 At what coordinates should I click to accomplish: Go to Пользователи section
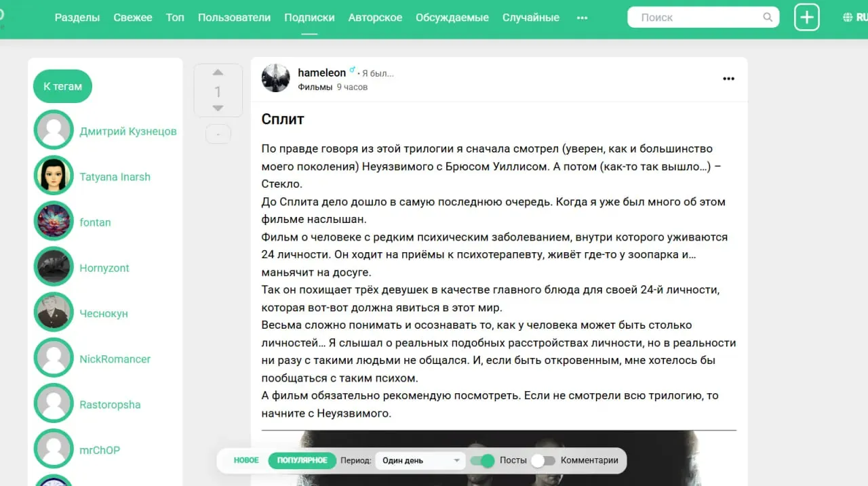(x=234, y=18)
